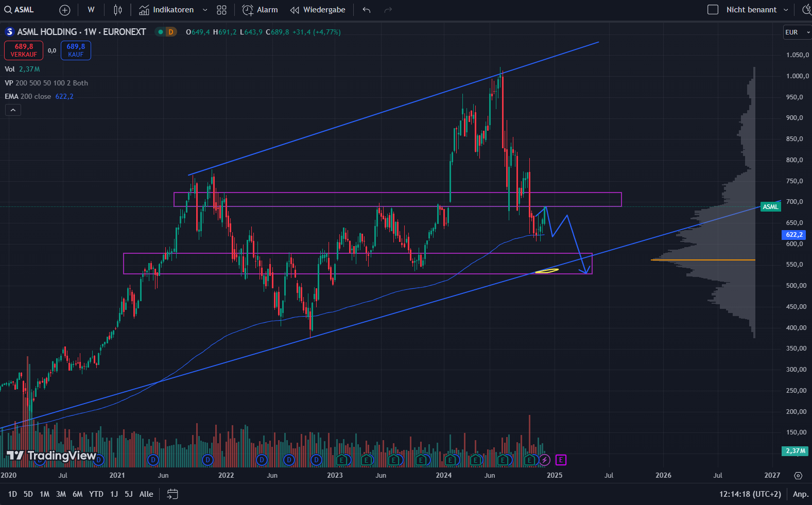
Task: Click the earnings E marker just after 2023
Action: [341, 460]
